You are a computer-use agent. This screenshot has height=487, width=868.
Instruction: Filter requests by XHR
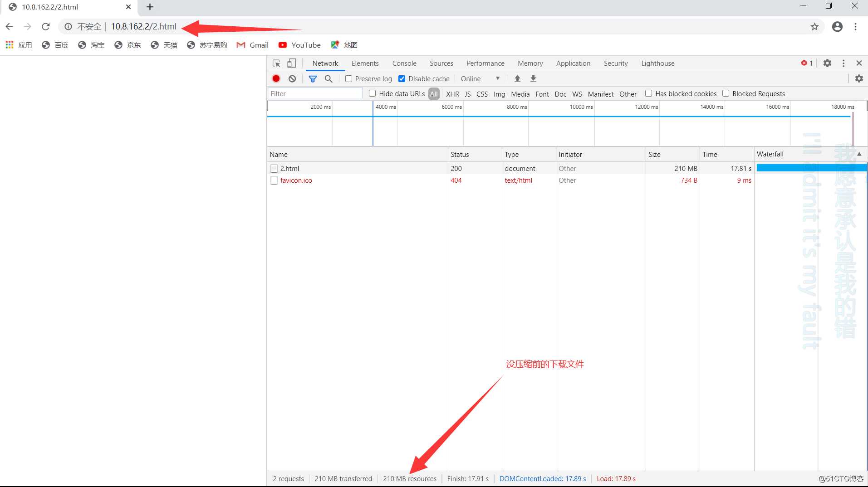tap(452, 94)
